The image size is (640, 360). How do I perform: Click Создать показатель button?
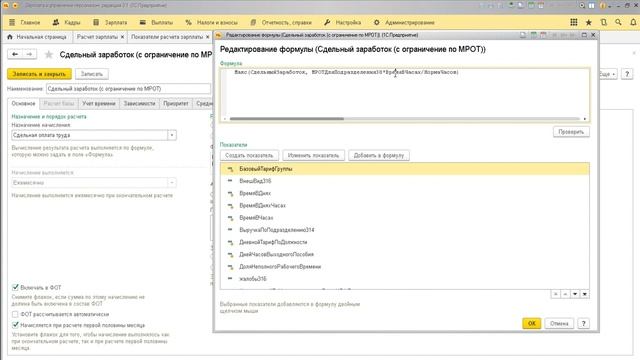[249, 156]
